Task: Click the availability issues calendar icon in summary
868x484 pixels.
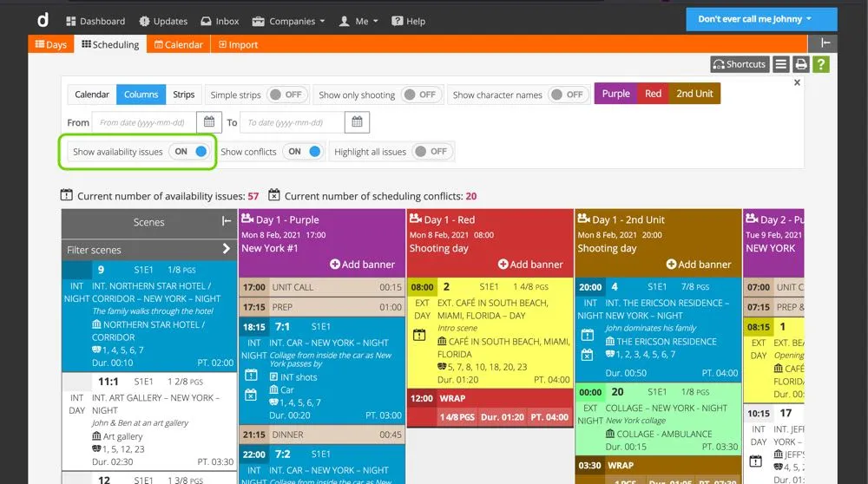Action: [67, 195]
